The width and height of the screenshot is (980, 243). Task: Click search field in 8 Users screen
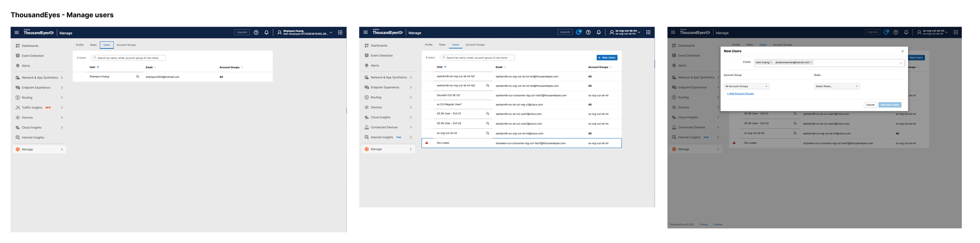pyautogui.click(x=478, y=58)
